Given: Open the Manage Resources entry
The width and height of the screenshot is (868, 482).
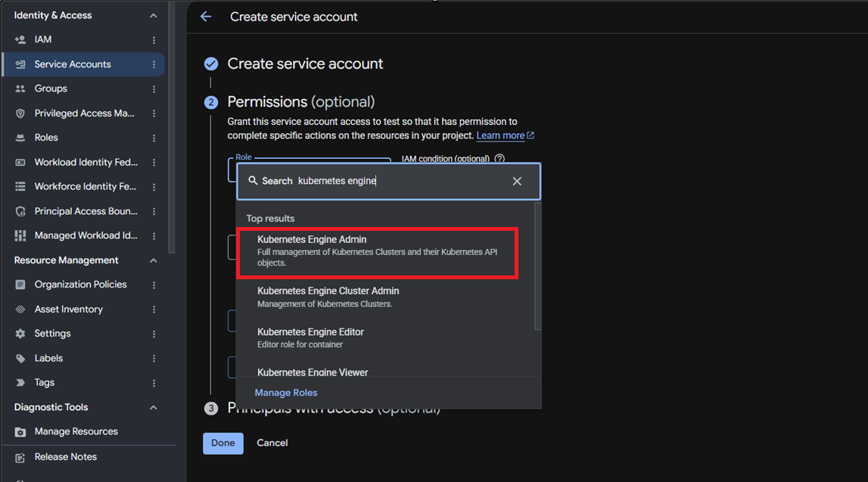Looking at the screenshot, I should point(76,431).
